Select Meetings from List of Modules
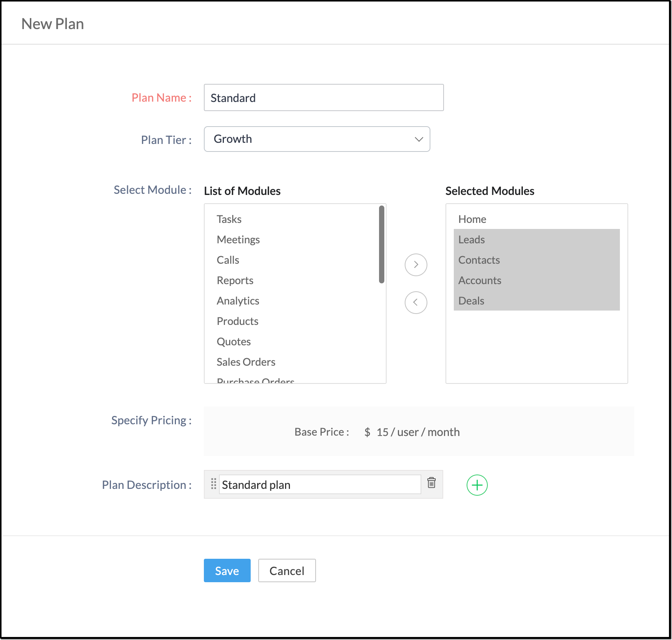Viewport: 672px width, 640px height. 238,240
